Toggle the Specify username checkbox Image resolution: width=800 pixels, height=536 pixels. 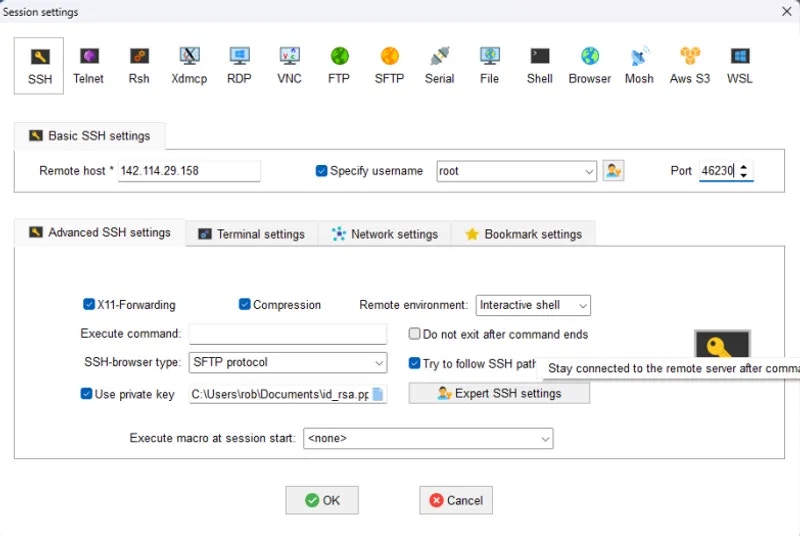[321, 171]
